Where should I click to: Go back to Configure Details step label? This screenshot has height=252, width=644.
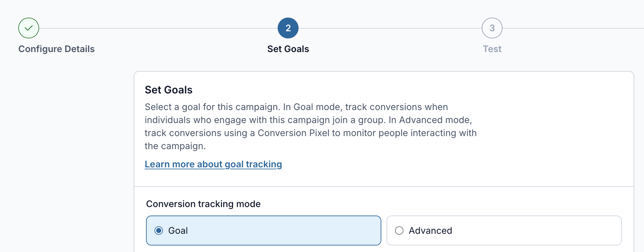pyautogui.click(x=56, y=49)
